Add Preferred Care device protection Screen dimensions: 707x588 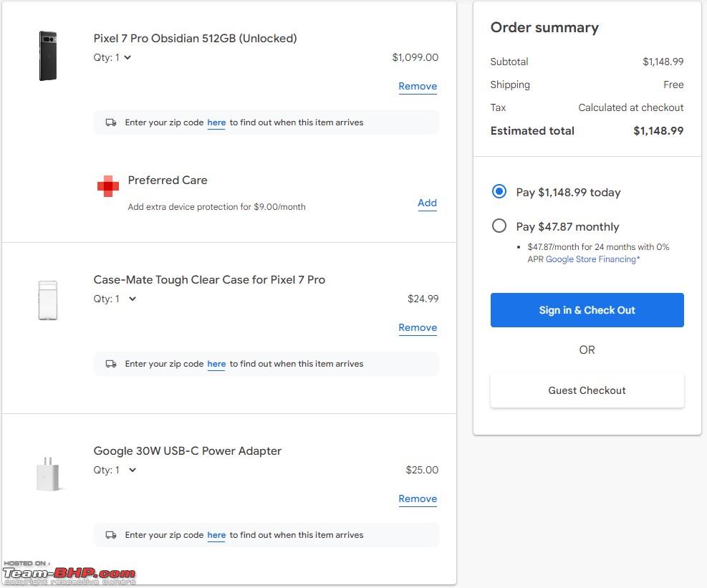coord(427,203)
